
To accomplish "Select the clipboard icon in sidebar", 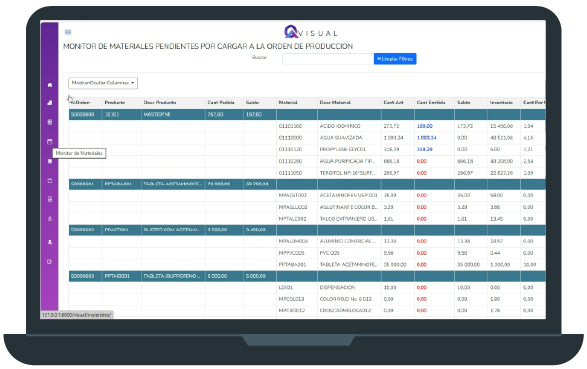I will pos(50,199).
